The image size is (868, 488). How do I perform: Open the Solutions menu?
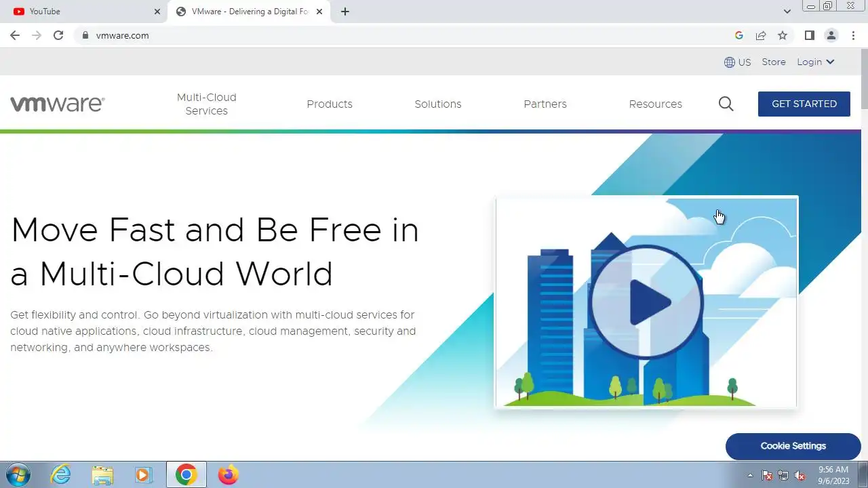[438, 104]
